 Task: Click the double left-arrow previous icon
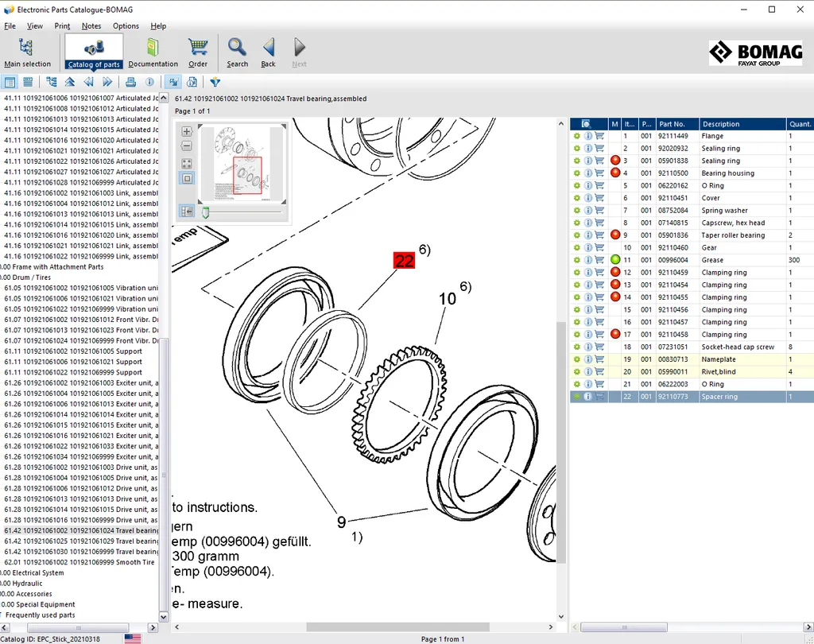89,82
